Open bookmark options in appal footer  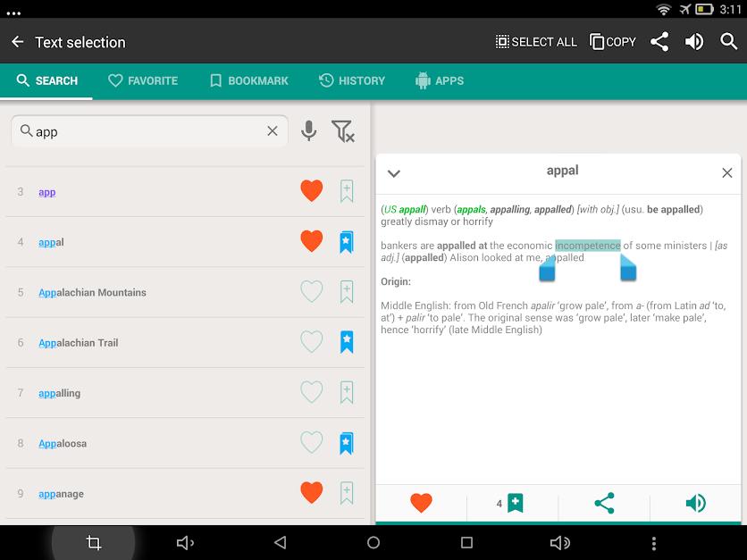pyautogui.click(x=510, y=503)
